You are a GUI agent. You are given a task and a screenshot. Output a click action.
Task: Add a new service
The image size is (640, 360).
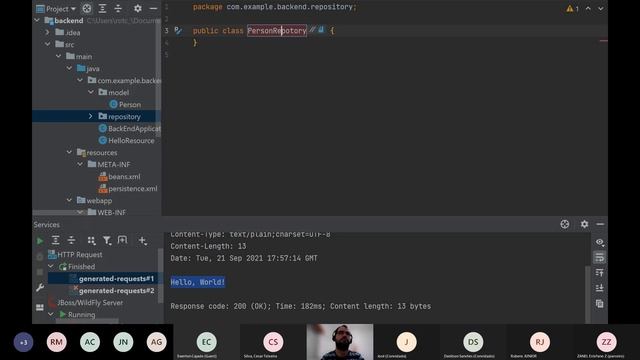pyautogui.click(x=142, y=240)
